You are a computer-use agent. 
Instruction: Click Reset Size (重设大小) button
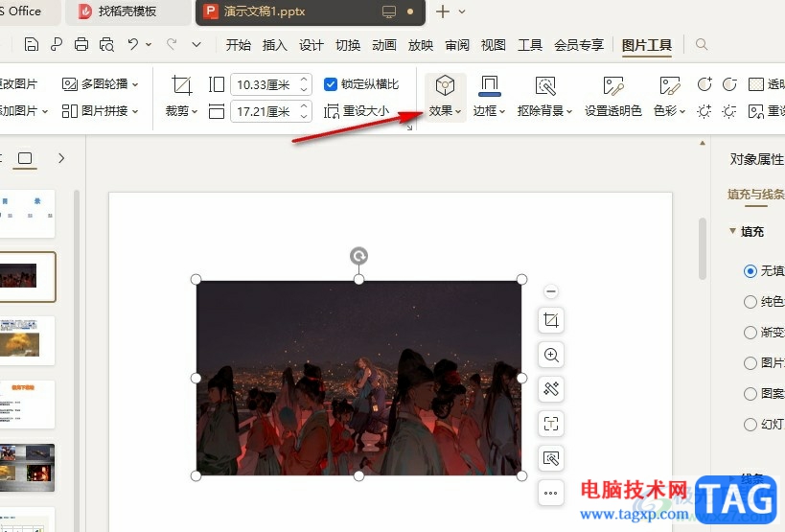(357, 110)
